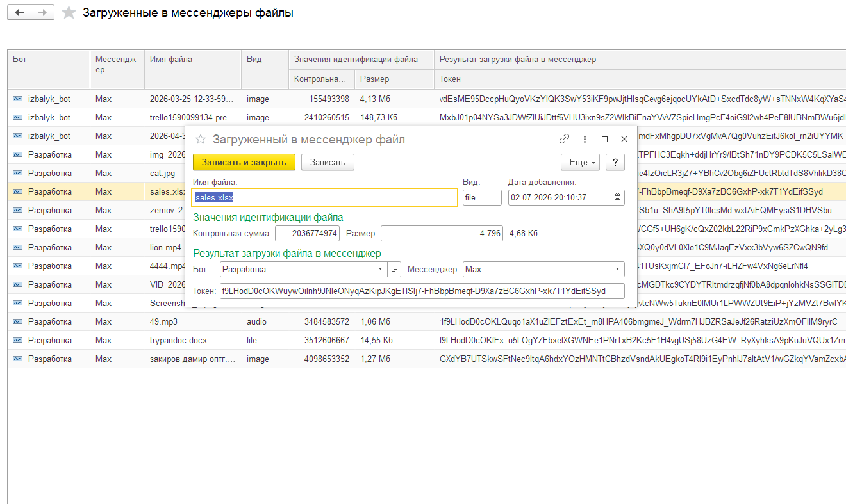Open the selected Бот record via the square icon
Image resolution: width=846 pixels, height=504 pixels.
(x=395, y=270)
